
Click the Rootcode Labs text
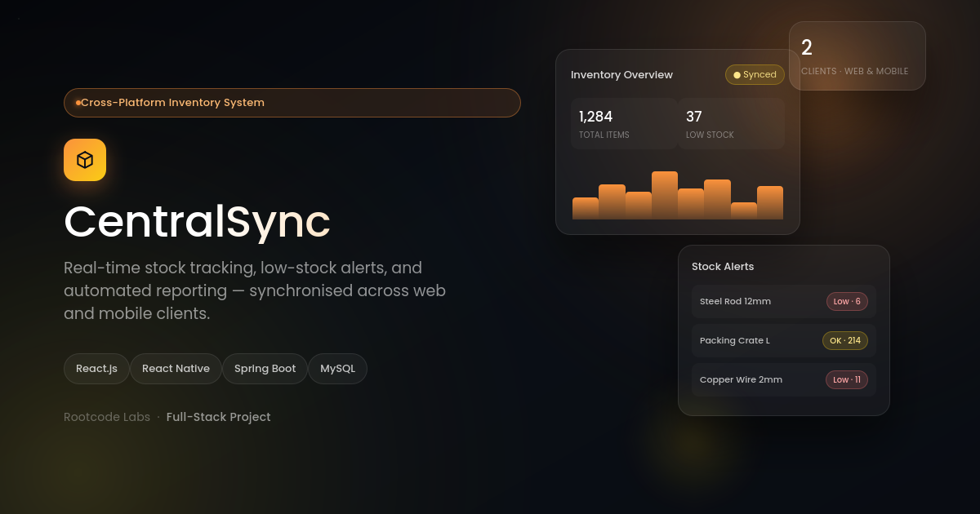click(x=107, y=417)
